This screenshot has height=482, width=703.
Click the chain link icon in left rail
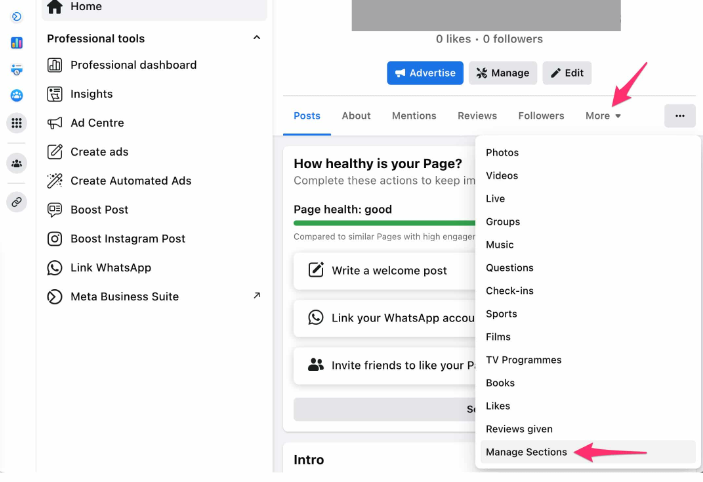(x=17, y=202)
